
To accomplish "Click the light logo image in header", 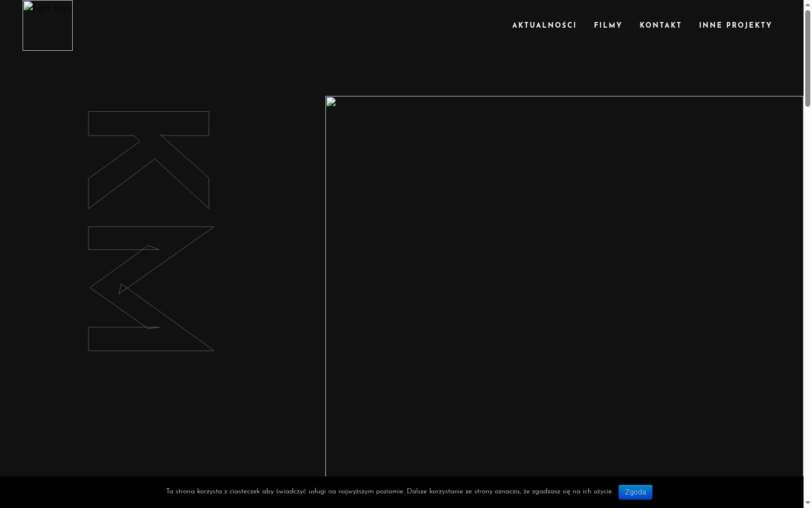I will 47,25.
